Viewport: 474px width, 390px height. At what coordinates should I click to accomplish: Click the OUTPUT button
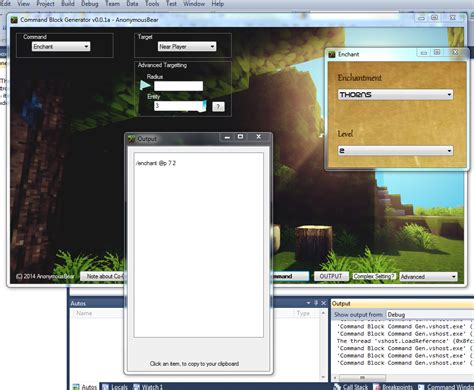pos(331,276)
